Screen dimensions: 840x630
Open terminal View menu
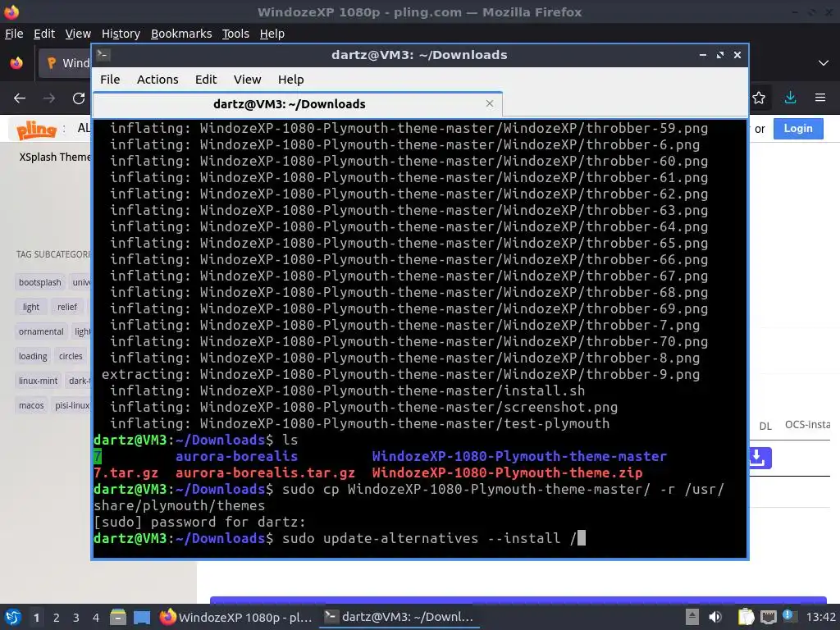pyautogui.click(x=247, y=80)
